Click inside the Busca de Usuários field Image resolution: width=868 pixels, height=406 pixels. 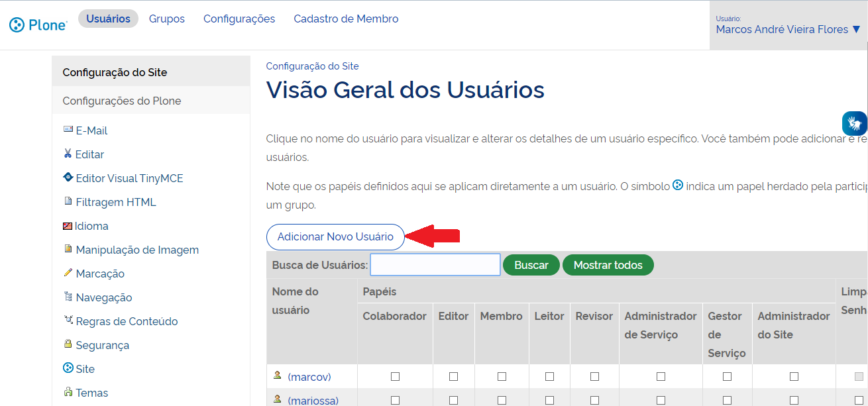click(x=435, y=264)
